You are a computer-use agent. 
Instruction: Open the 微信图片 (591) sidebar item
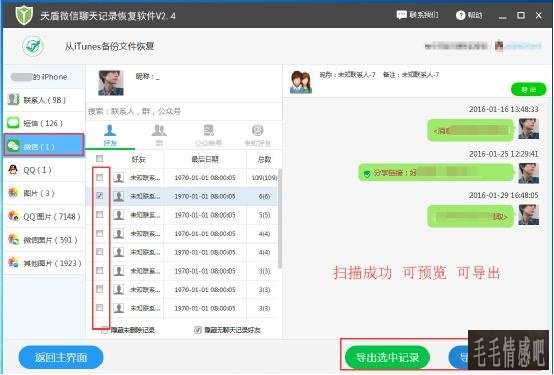44,240
